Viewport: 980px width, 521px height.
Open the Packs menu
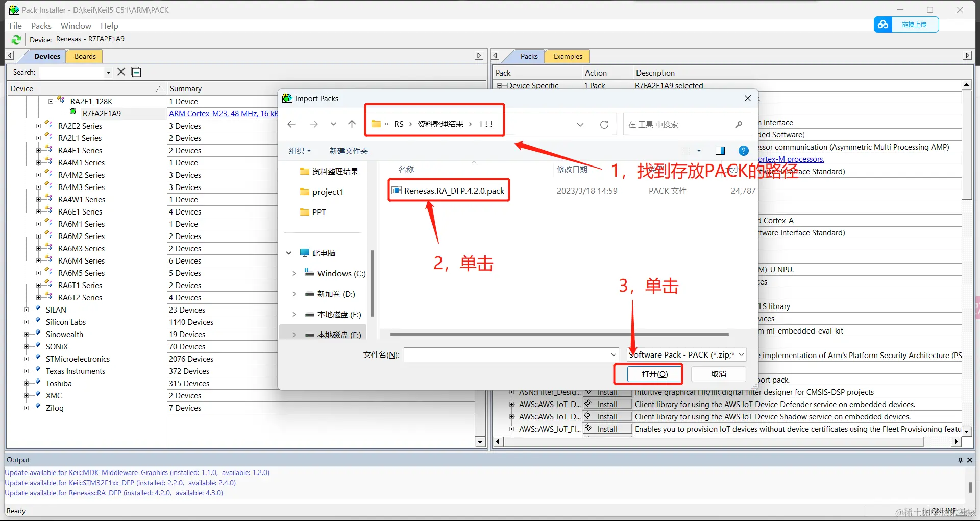click(41, 26)
